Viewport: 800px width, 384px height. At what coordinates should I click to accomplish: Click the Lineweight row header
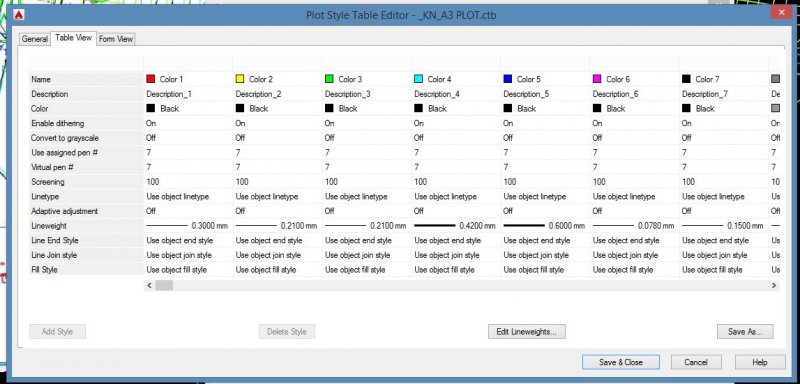click(x=86, y=226)
